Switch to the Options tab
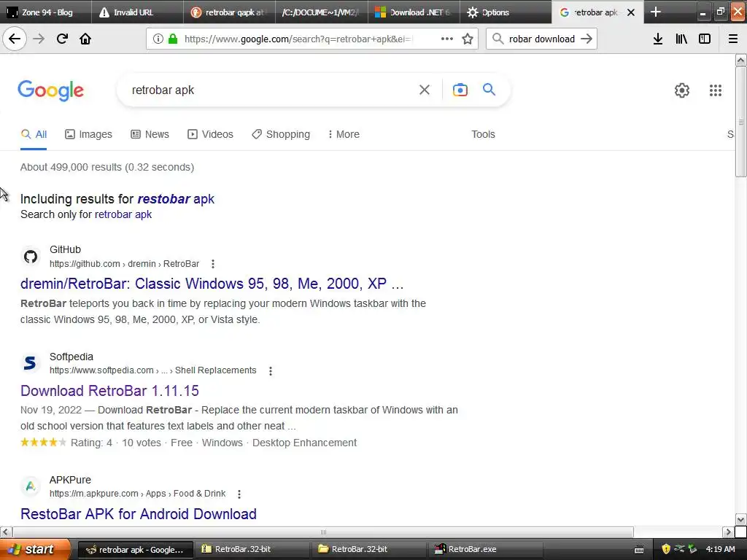 point(506,12)
